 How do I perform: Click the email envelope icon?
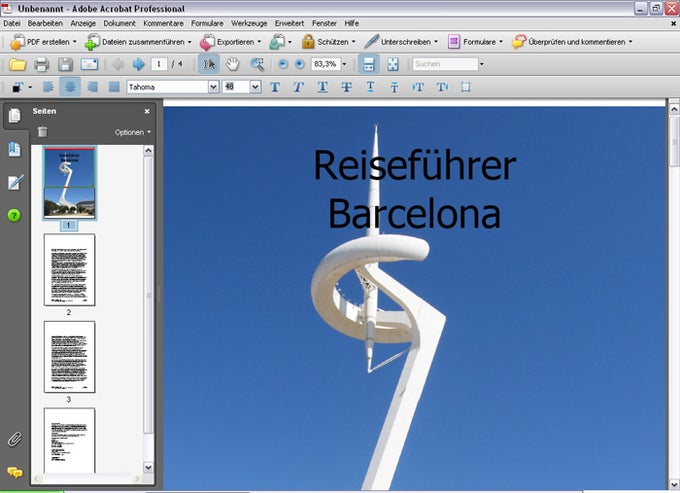pos(89,64)
